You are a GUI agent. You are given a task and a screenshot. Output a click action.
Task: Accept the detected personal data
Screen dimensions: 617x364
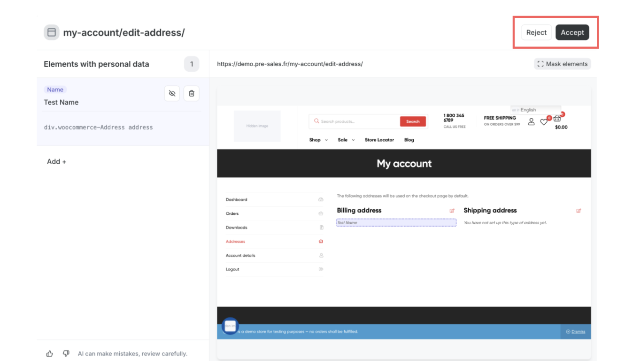(x=572, y=32)
